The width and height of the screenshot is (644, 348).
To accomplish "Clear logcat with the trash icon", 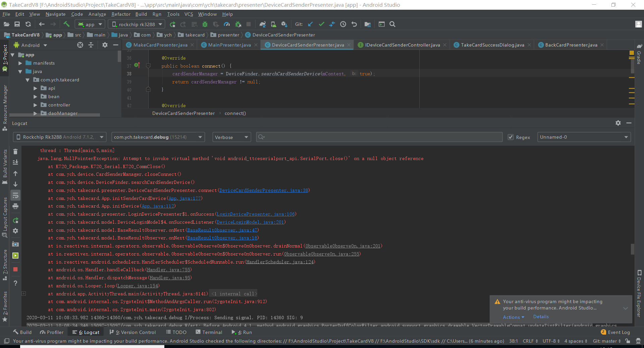I will pos(15,152).
